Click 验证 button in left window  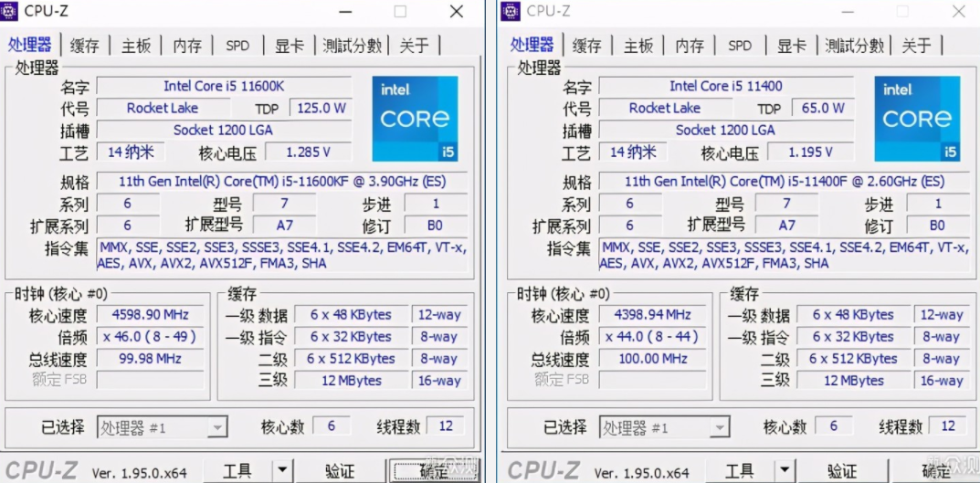(x=340, y=470)
